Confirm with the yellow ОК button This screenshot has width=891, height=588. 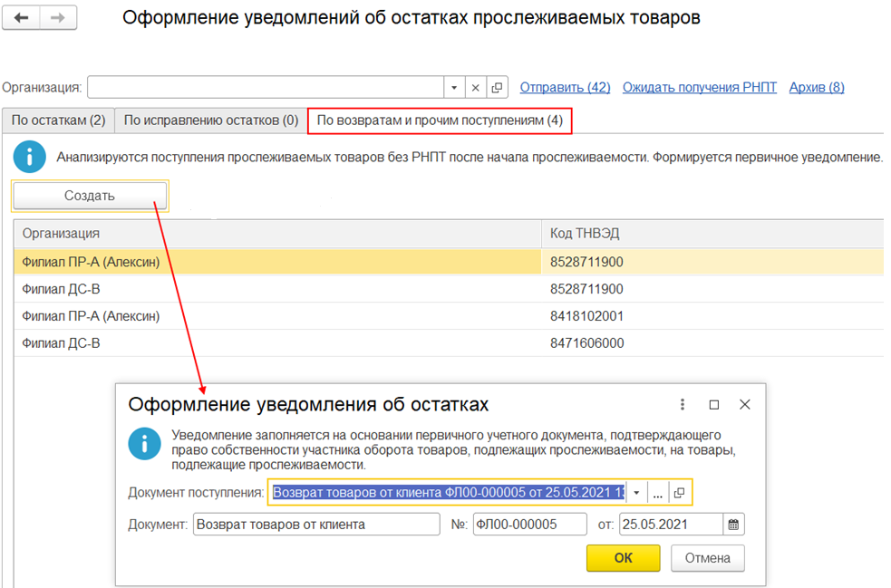tap(624, 558)
